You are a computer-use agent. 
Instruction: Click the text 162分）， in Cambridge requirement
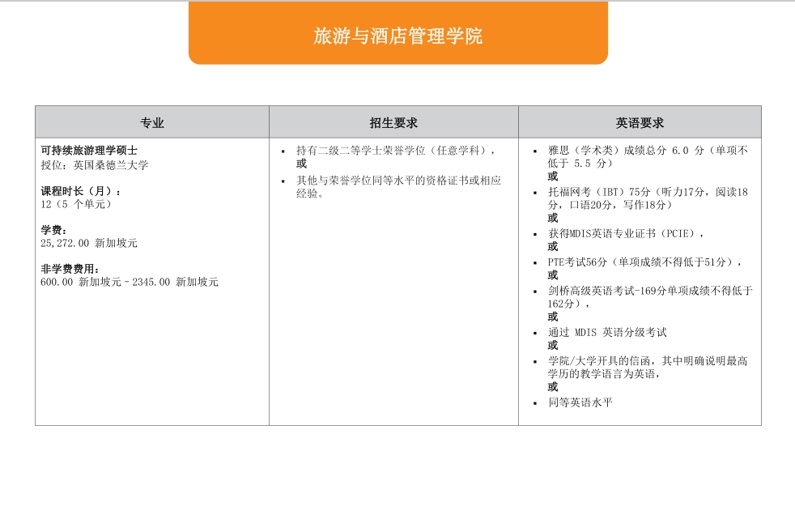[569, 304]
